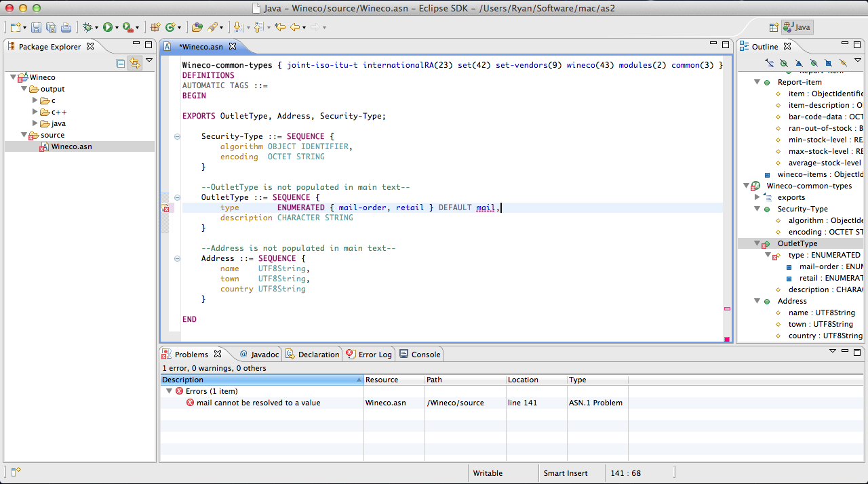Toggle the hide yellow diamond filter in Outline
868x484 pixels.
pos(843,63)
